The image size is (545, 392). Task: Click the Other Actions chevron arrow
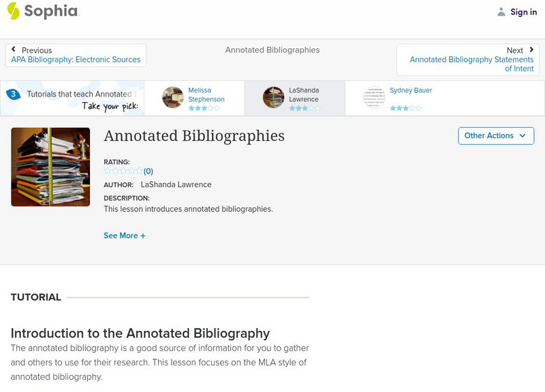tap(523, 135)
